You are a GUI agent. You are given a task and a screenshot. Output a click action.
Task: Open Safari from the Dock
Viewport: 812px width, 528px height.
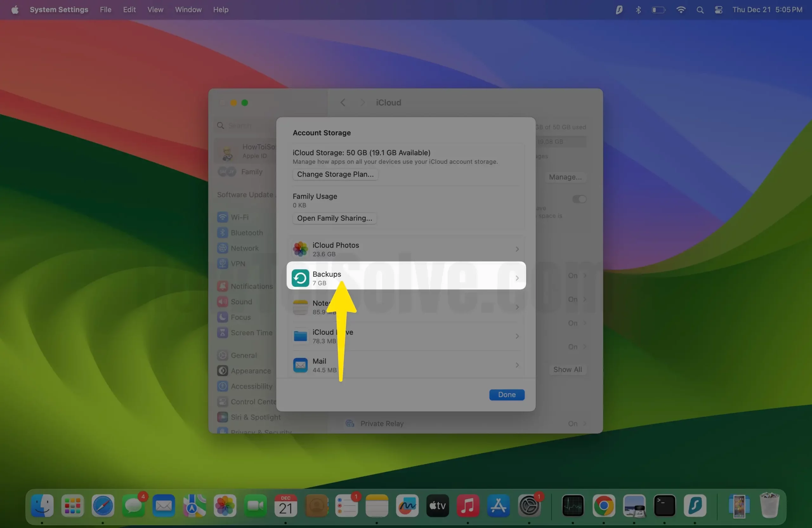click(x=103, y=505)
